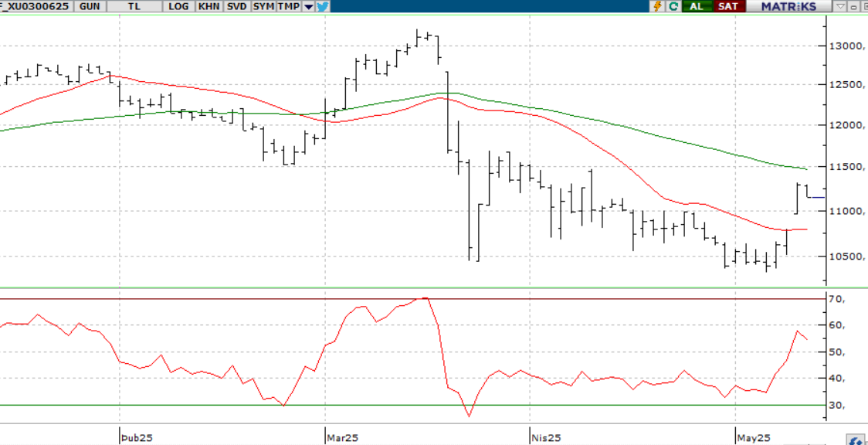This screenshot has width=868, height=445.
Task: Click the Nis25 date label
Action: click(x=547, y=438)
